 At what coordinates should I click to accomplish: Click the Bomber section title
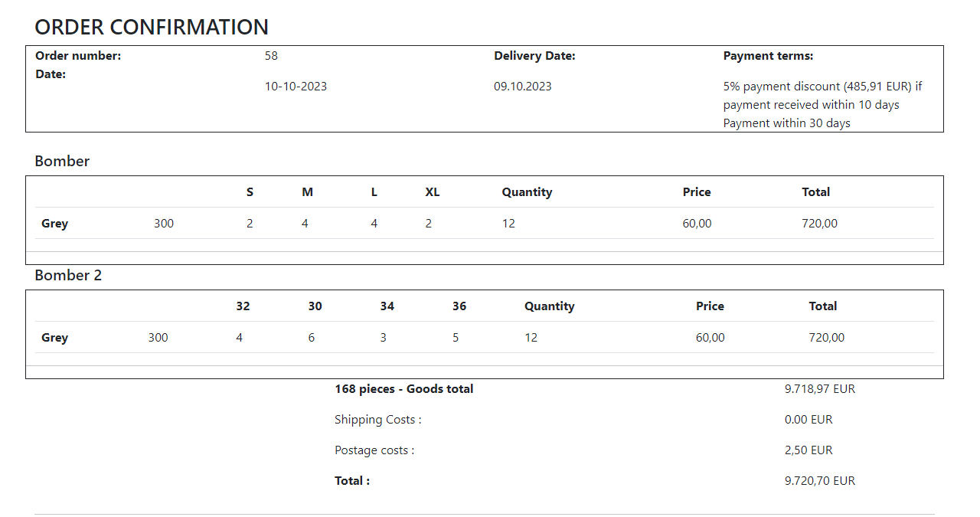[x=62, y=161]
